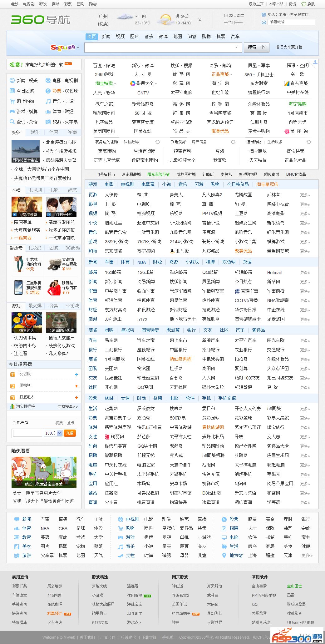Open the 问答 search tab
The width and height of the screenshot is (325, 644).
[192, 37]
